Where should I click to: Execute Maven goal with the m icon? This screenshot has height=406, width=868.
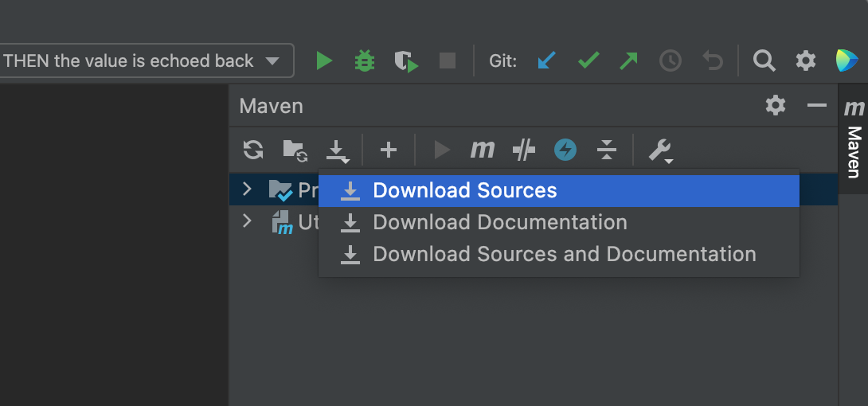pos(482,150)
